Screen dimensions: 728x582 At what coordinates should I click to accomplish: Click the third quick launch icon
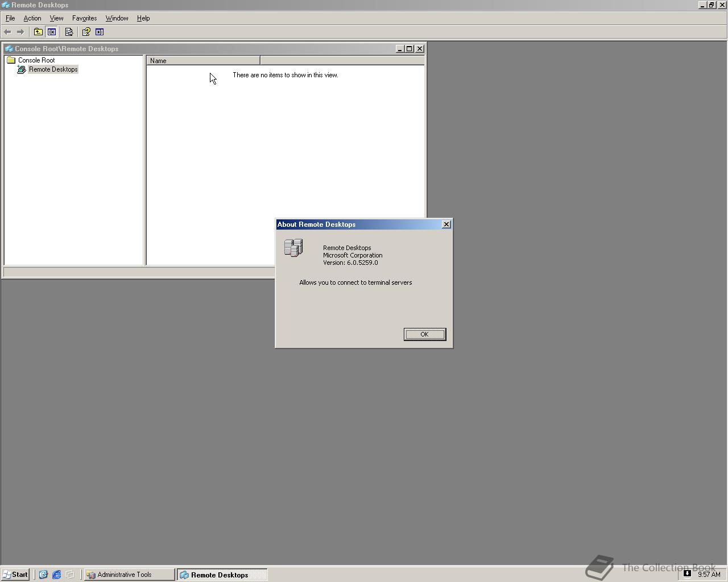point(70,575)
